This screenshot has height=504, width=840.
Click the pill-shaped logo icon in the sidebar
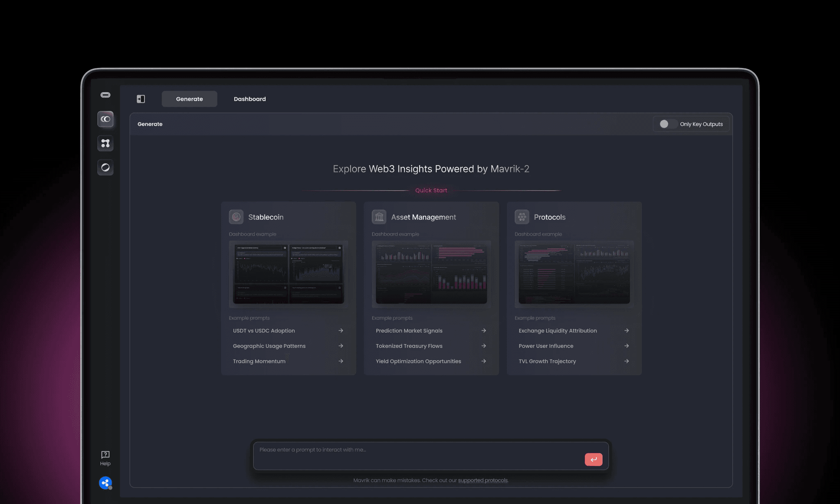tap(105, 95)
